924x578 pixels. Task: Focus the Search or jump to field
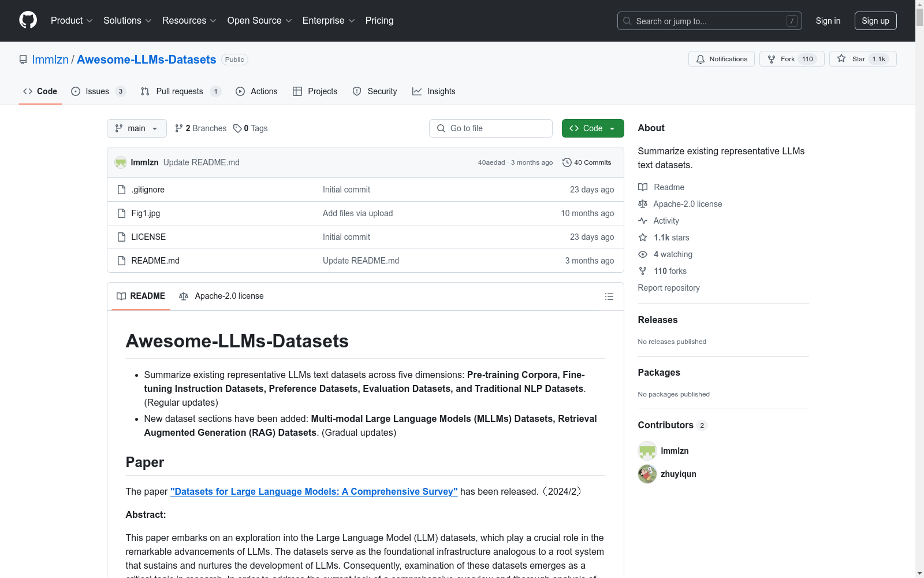click(709, 21)
